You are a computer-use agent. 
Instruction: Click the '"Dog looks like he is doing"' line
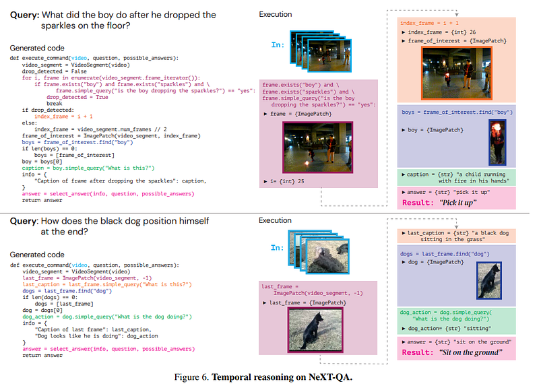tap(96, 336)
